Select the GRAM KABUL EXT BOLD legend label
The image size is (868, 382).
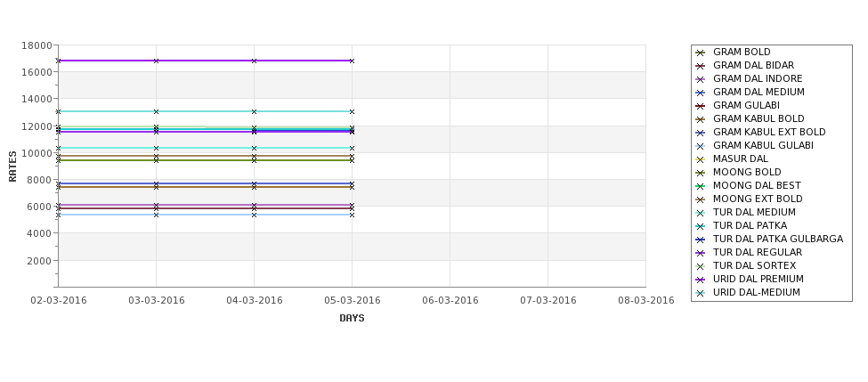769,133
